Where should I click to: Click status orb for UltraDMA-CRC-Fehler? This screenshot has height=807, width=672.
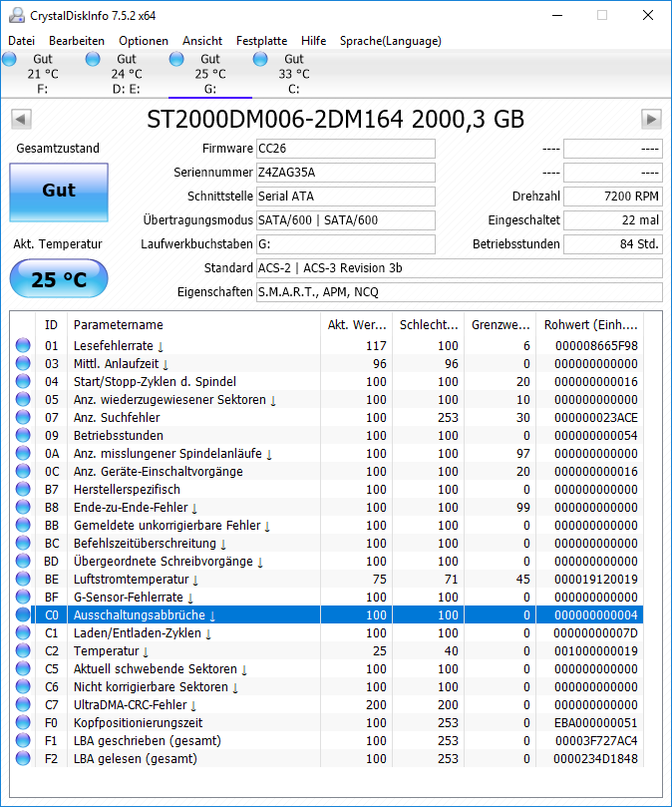(23, 704)
